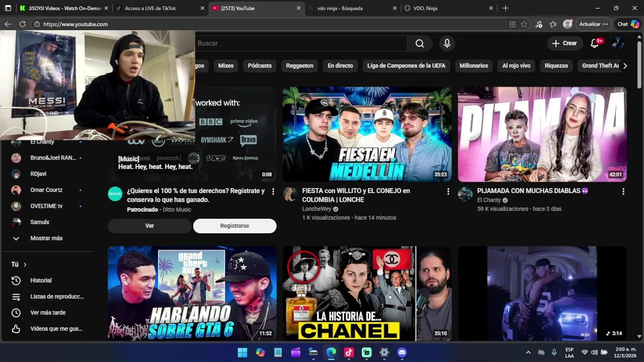Open FIESTA EN MEDELLIN video thumbnail
The image size is (644, 362).
pyautogui.click(x=367, y=134)
